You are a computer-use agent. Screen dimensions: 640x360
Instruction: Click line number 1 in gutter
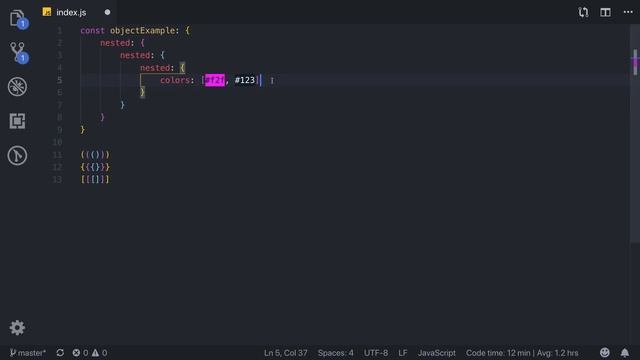[60, 31]
